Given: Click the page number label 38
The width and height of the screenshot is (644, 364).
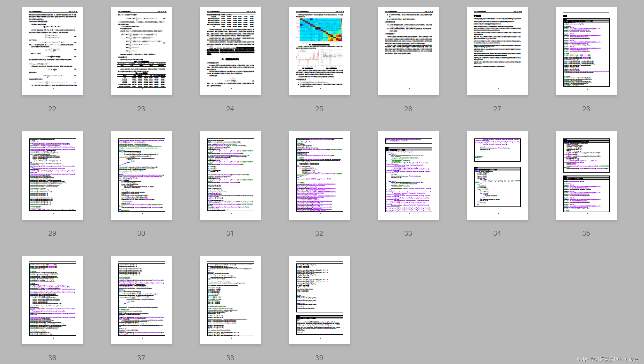Looking at the screenshot, I should [x=230, y=358].
